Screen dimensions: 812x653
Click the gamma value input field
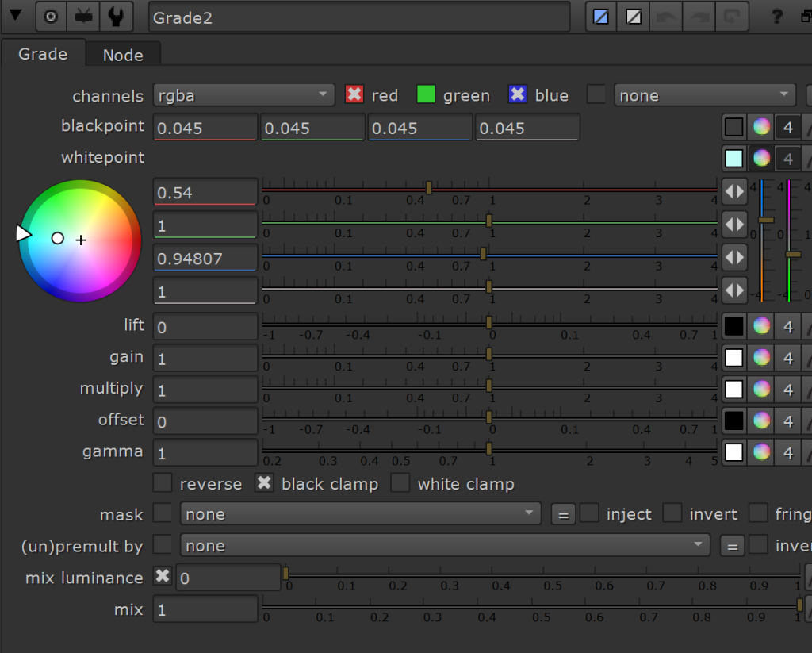pos(205,453)
